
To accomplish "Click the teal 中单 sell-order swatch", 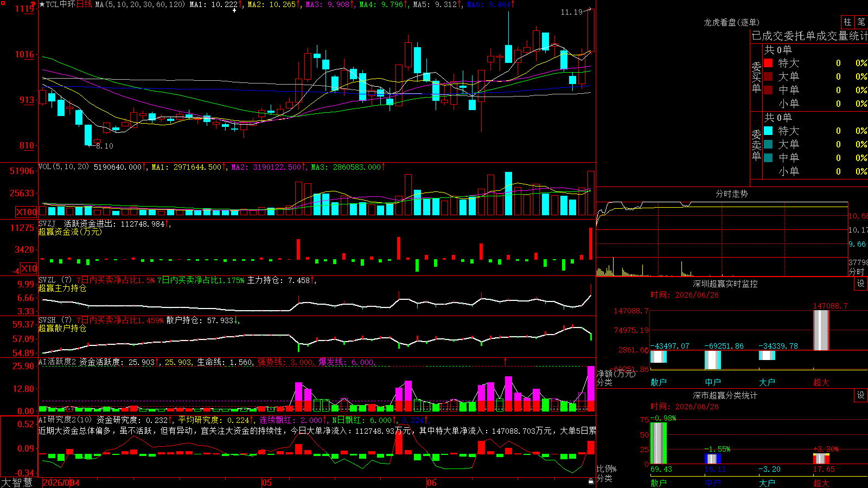I will [x=768, y=158].
